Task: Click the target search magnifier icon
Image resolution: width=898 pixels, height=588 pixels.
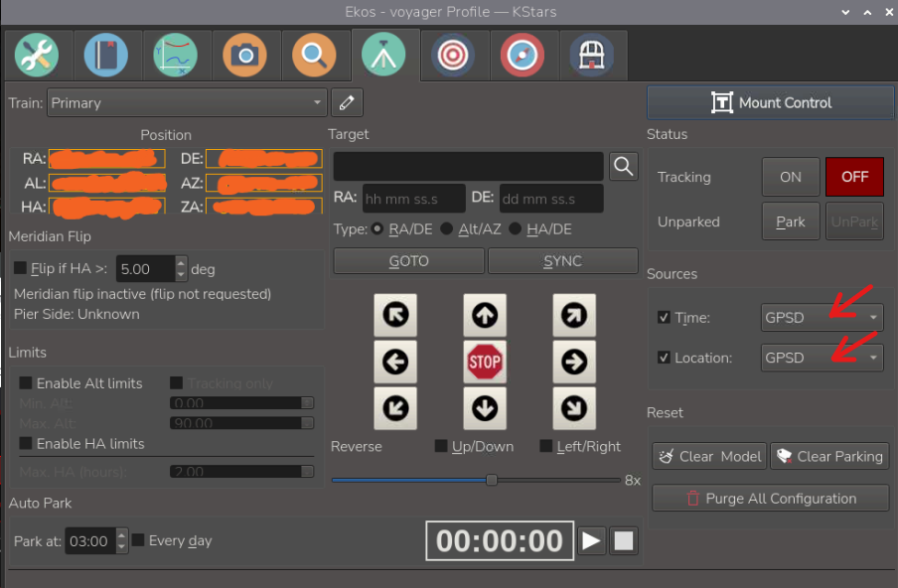Action: point(623,166)
